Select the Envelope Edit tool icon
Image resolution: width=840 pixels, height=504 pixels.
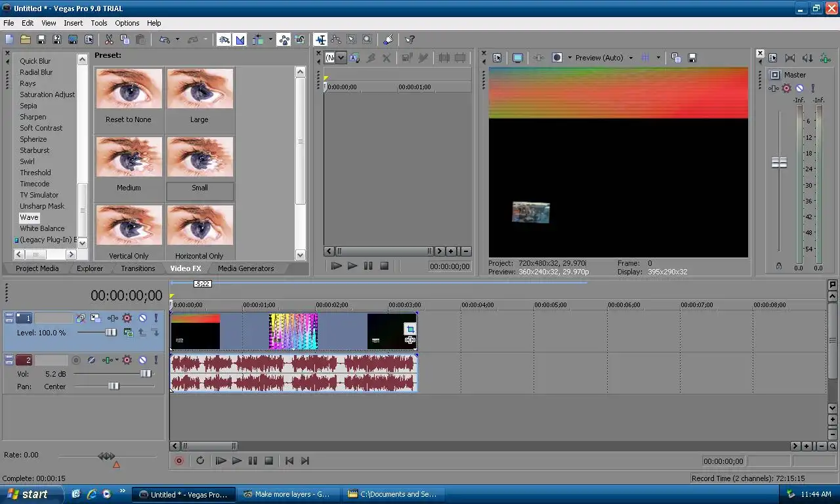point(335,40)
